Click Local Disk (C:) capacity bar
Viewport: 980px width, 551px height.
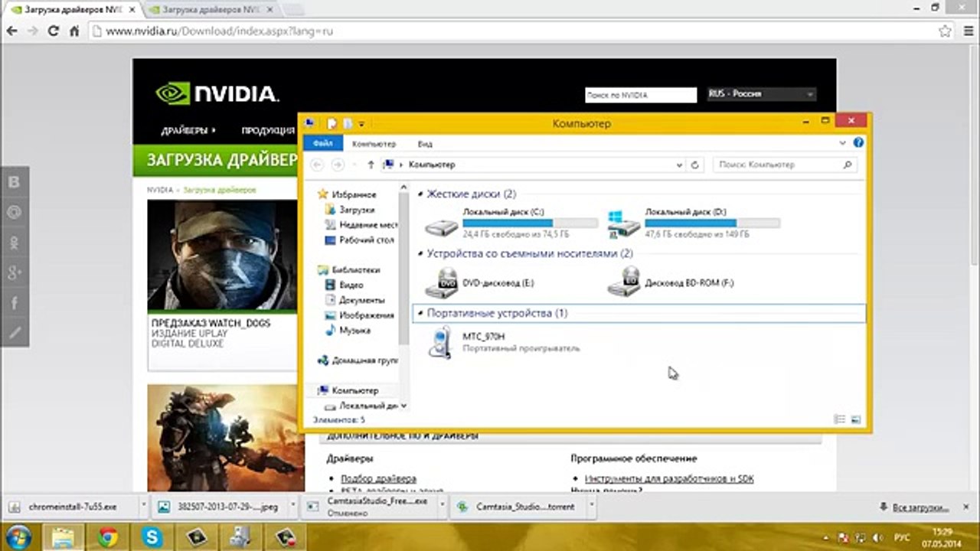531,223
